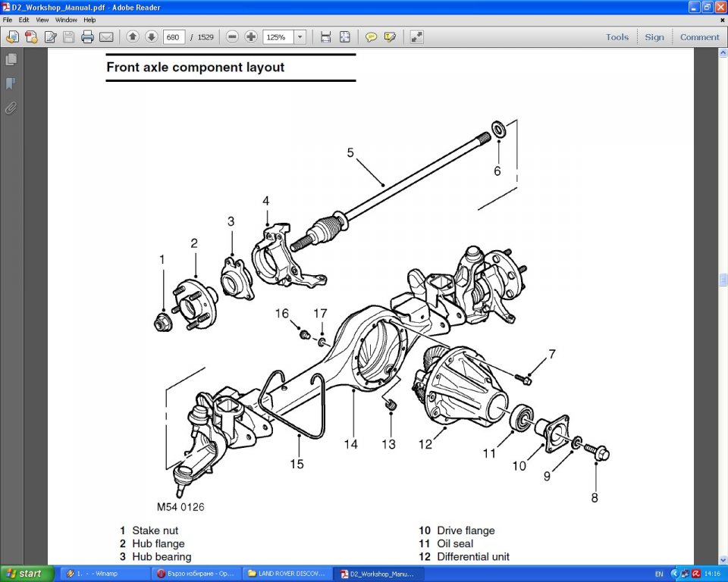Click the page number field showing 680
Image resolution: width=728 pixels, height=582 pixels.
[174, 37]
